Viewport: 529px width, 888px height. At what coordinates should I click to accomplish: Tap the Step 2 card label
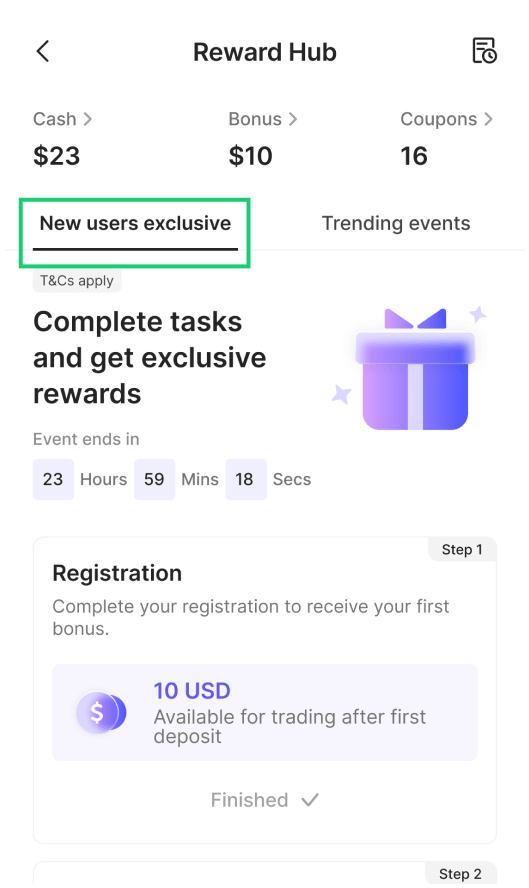point(460,874)
